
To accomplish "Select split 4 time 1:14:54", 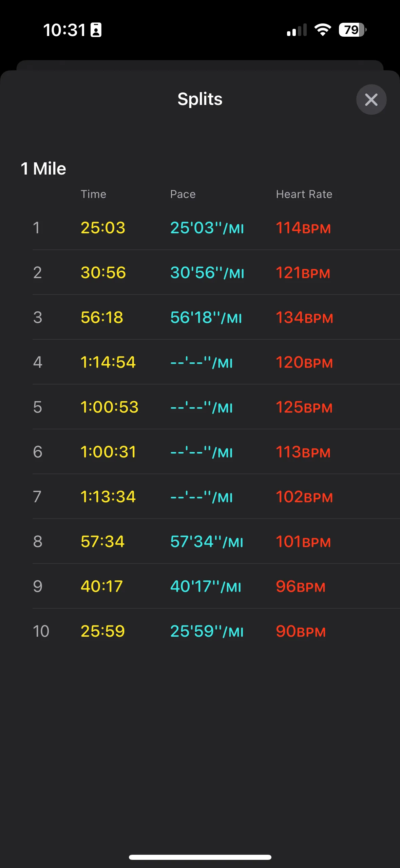I will (x=108, y=362).
